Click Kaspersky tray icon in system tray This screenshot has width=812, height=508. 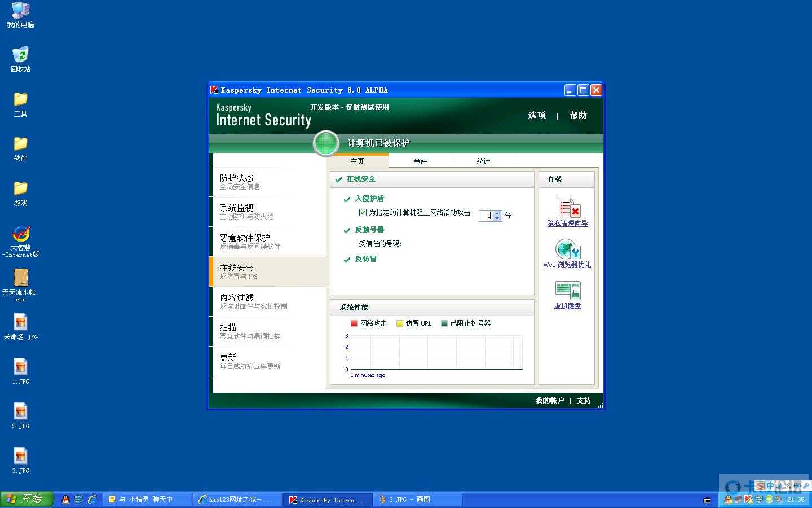(x=748, y=500)
